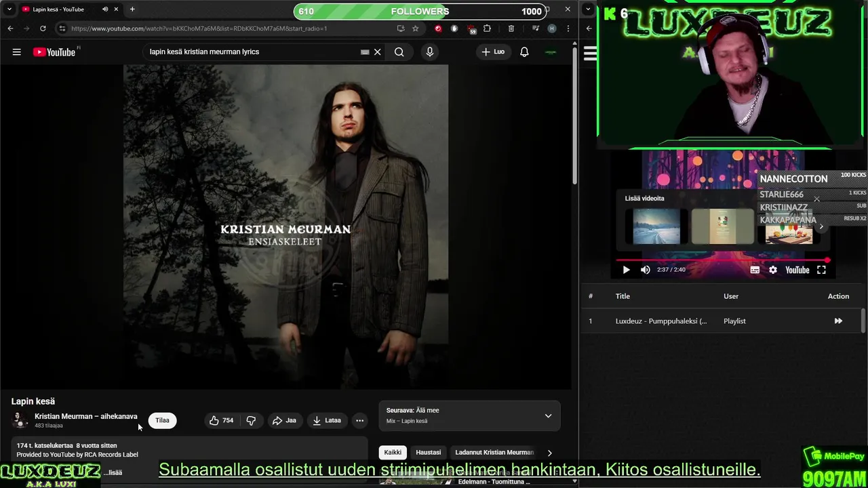
Task: Expand description with '...lisää'
Action: (113, 472)
